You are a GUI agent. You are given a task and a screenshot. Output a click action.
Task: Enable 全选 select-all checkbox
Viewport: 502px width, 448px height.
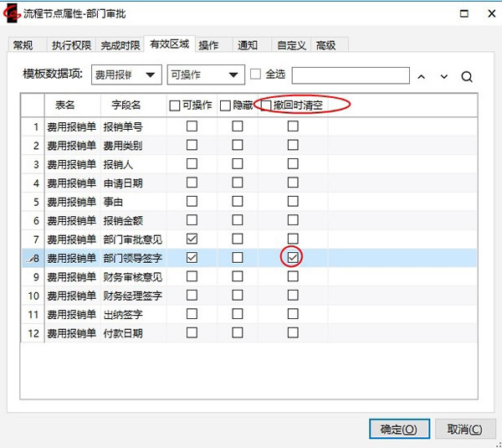click(256, 75)
